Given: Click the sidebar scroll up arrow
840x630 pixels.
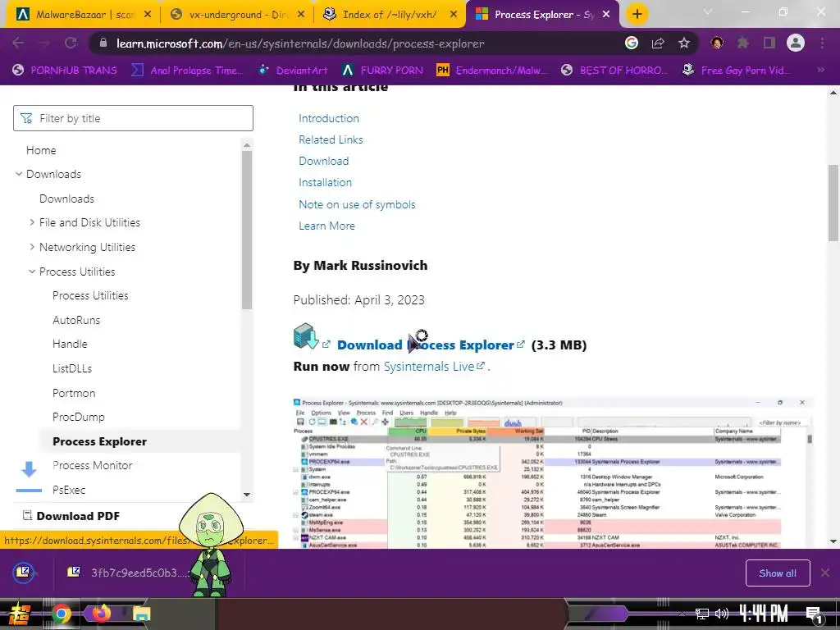Looking at the screenshot, I should pyautogui.click(x=247, y=145).
